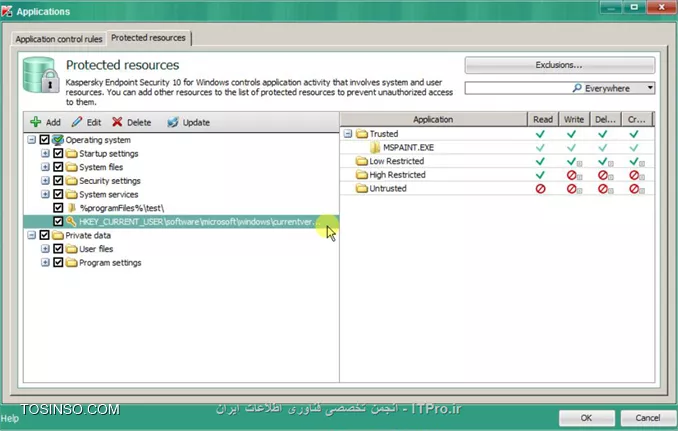Uncheck the System services checkbox
The height and width of the screenshot is (431, 678).
pyautogui.click(x=58, y=194)
